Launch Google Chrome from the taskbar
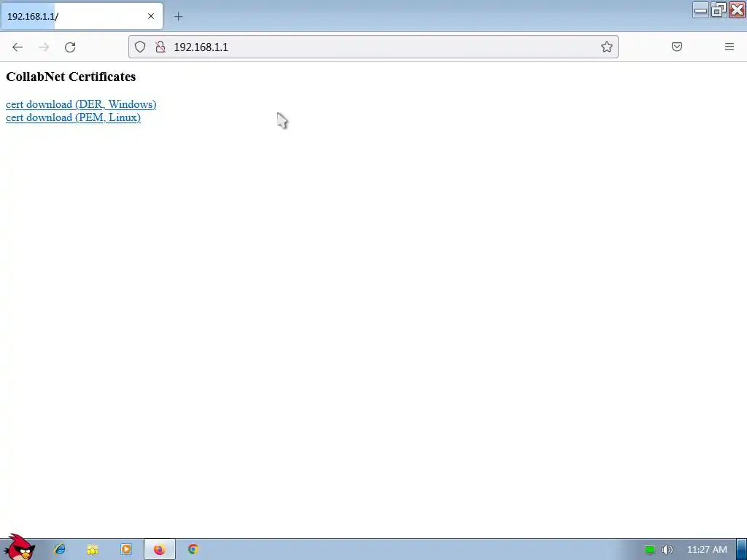This screenshot has width=747, height=560. (x=193, y=549)
